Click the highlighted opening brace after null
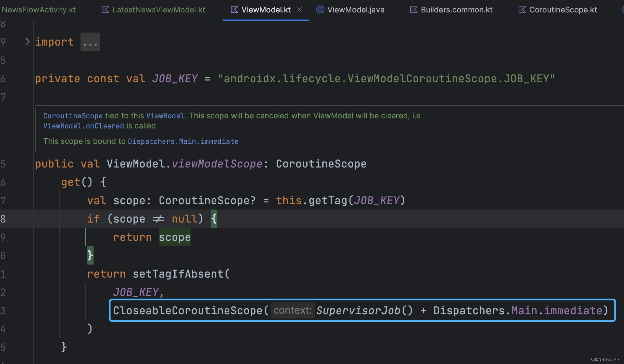 click(x=214, y=219)
